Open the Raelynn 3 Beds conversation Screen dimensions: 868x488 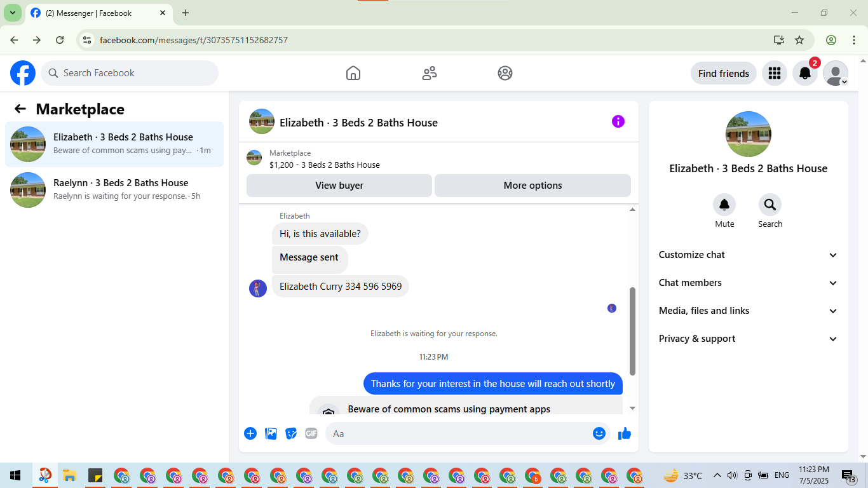[x=114, y=190]
